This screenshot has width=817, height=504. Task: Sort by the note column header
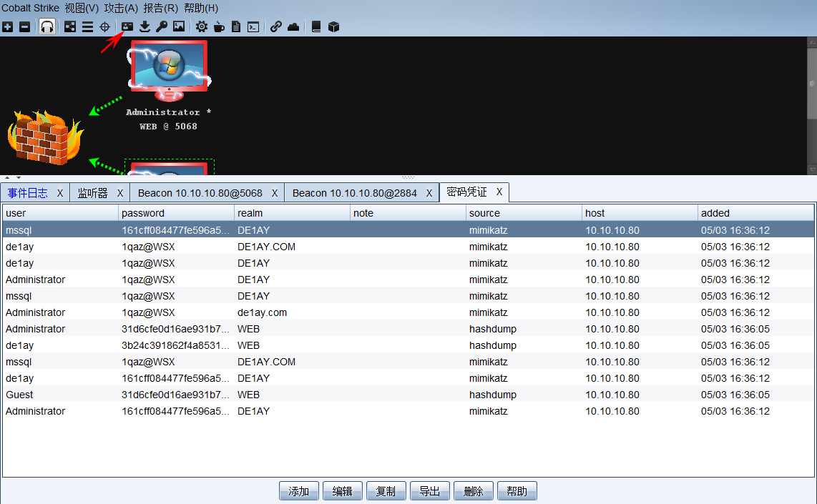408,213
